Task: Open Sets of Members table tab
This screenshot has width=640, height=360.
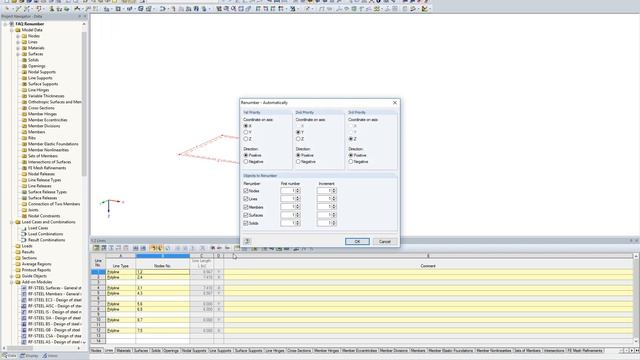Action: click(527, 351)
